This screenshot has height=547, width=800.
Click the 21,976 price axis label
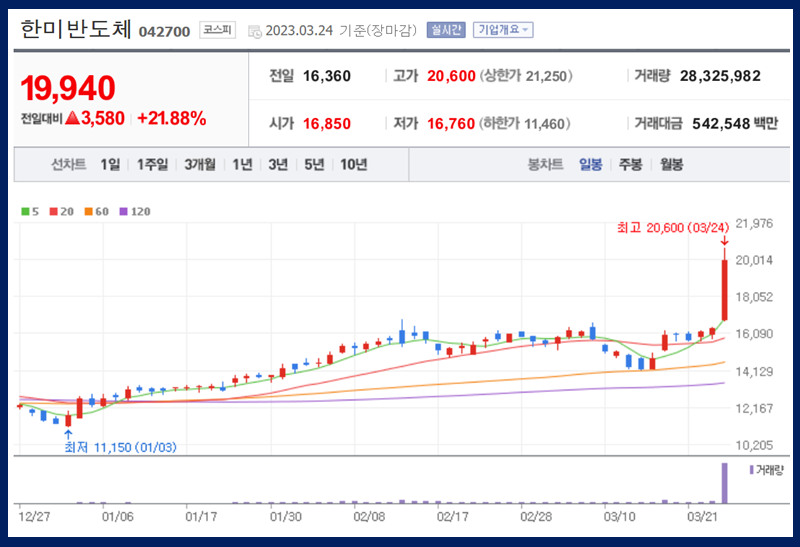[754, 223]
